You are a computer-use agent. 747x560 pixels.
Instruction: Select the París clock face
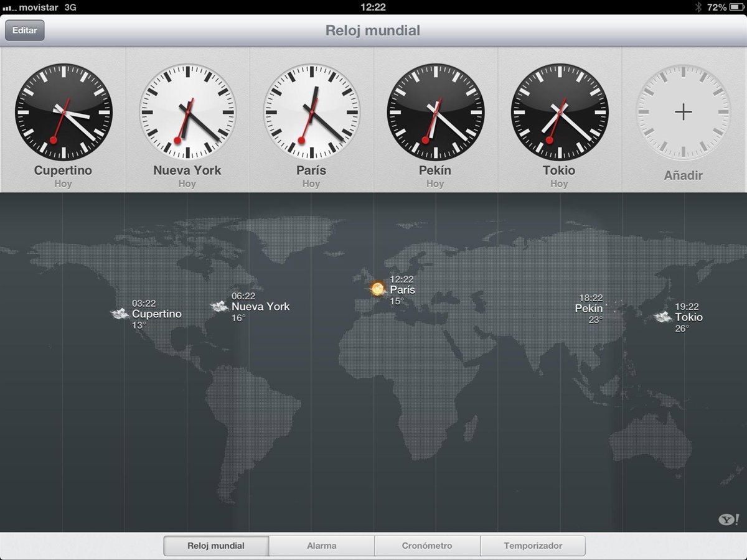311,112
